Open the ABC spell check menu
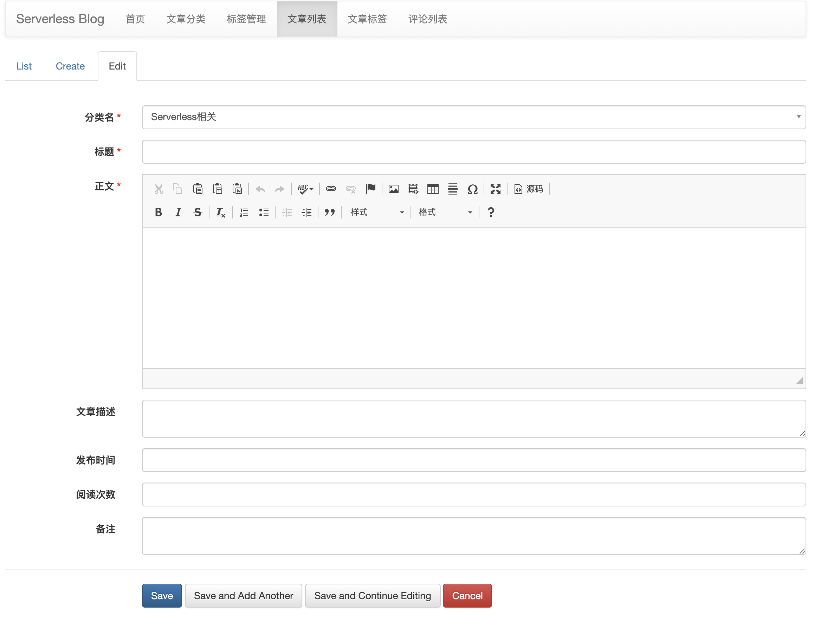Viewport: 840px width, 642px height. point(305,189)
